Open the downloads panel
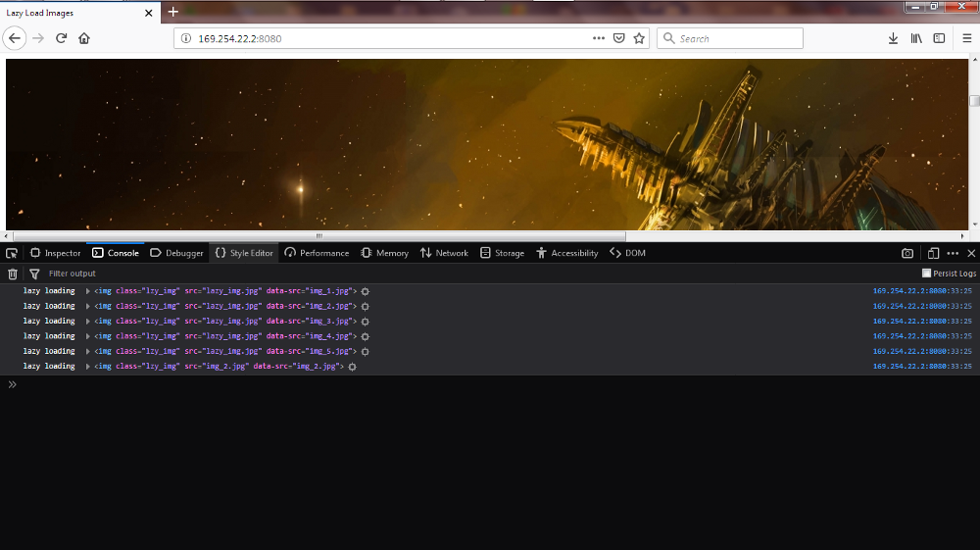 tap(893, 38)
